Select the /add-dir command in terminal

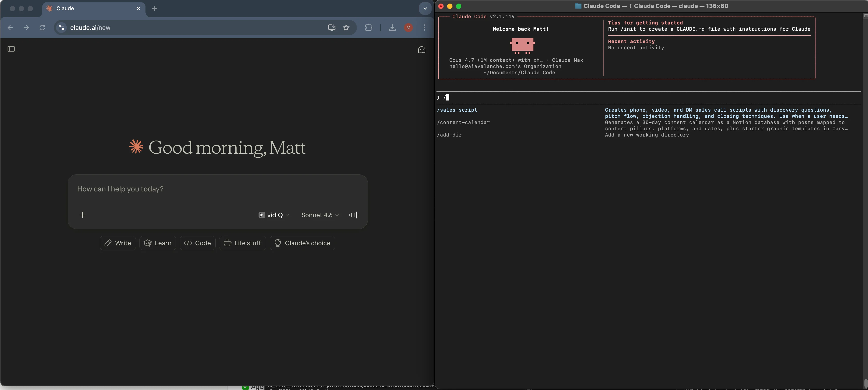pyautogui.click(x=449, y=135)
